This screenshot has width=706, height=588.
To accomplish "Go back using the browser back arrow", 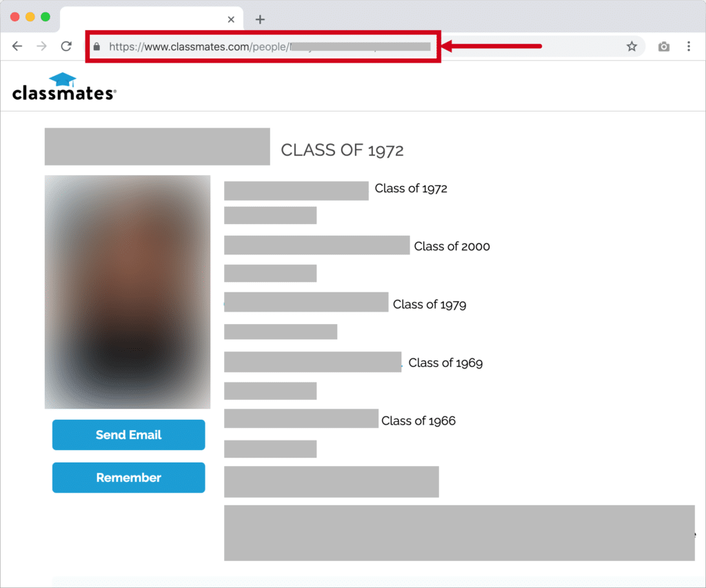I will coord(17,46).
